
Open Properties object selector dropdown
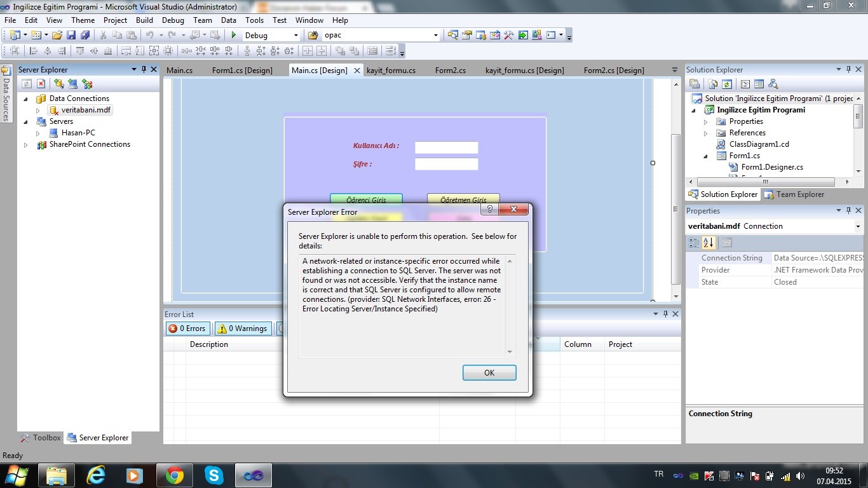pyautogui.click(x=858, y=226)
